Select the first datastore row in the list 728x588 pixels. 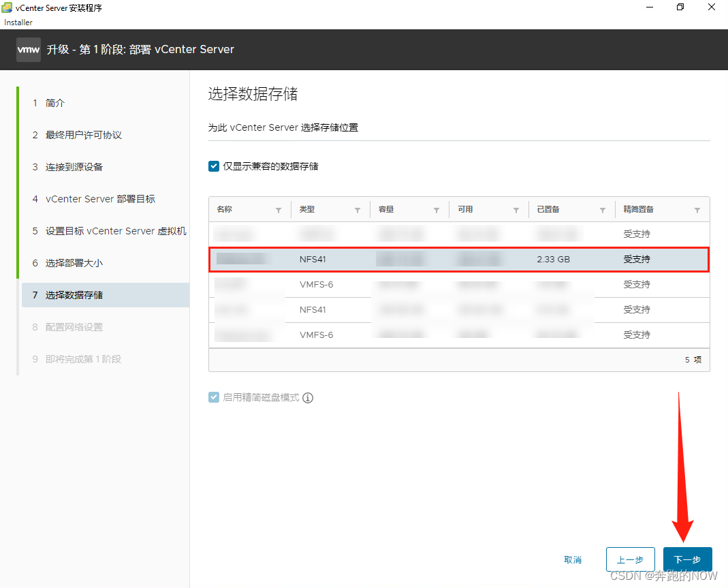(x=459, y=234)
